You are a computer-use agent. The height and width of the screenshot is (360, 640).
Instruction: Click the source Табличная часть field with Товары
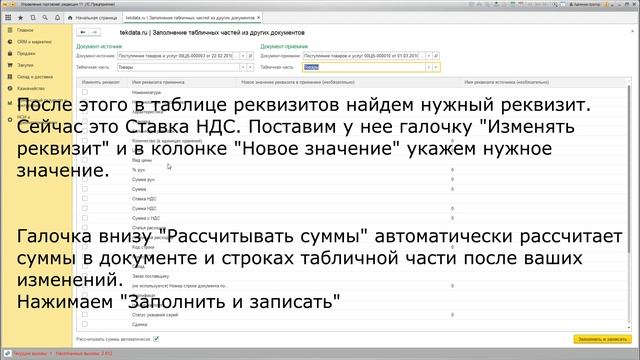(178, 67)
